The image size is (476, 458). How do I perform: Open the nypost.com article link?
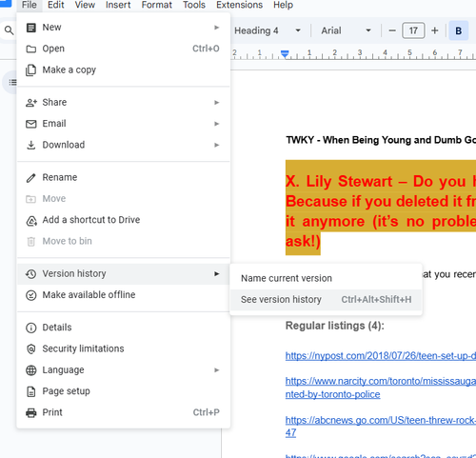pos(381,356)
